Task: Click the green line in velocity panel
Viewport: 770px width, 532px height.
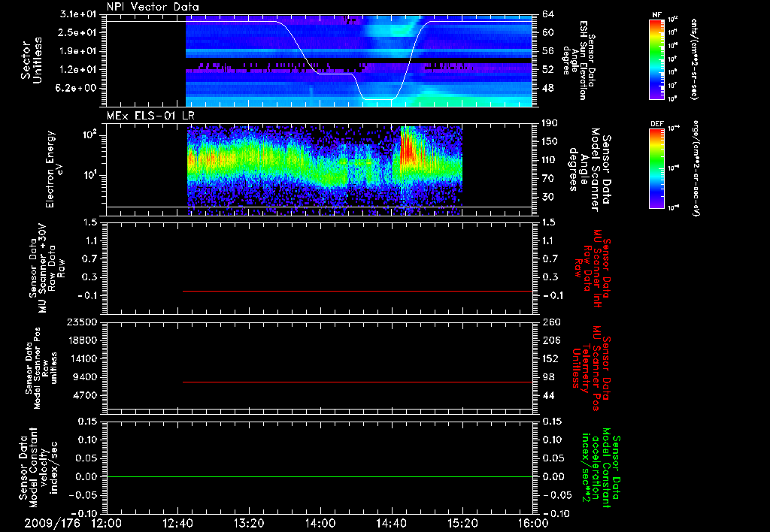Action: click(x=320, y=476)
